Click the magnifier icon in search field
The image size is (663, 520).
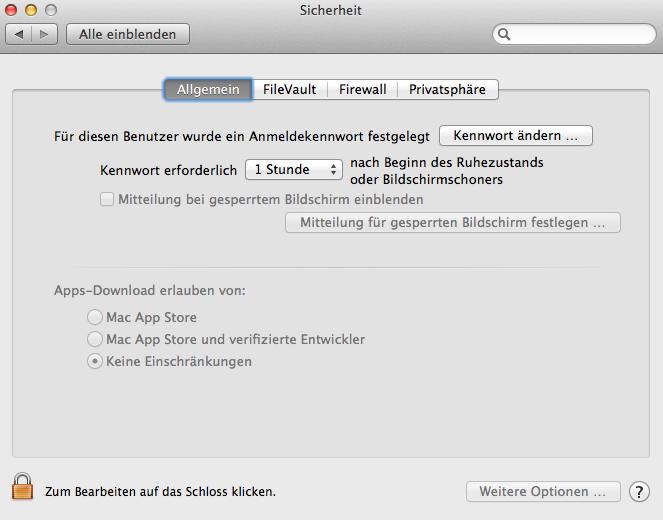coord(504,34)
